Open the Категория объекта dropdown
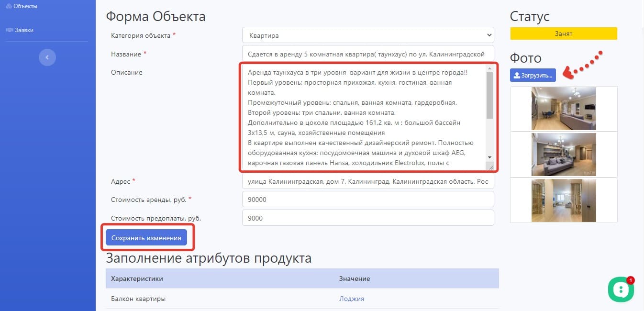 (367, 35)
